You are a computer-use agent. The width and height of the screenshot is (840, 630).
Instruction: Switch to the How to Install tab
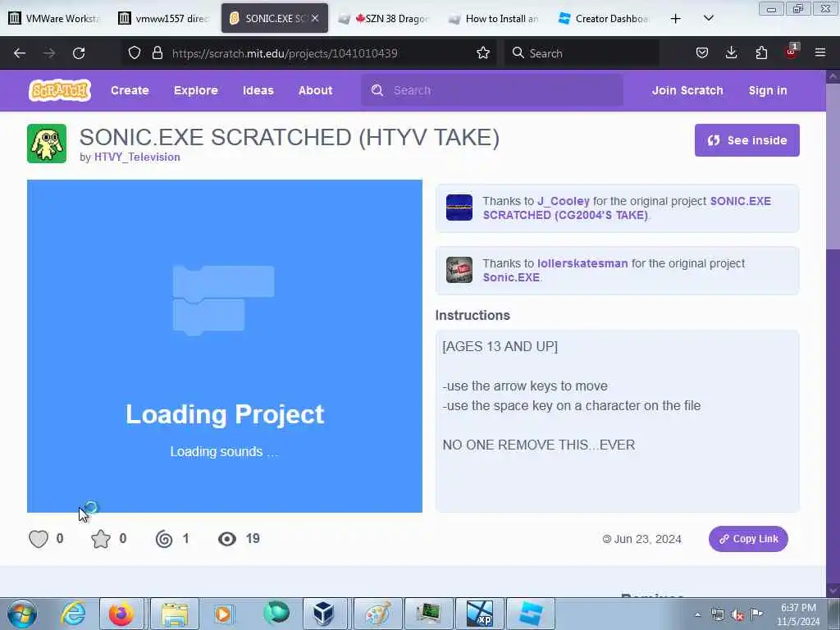493,18
